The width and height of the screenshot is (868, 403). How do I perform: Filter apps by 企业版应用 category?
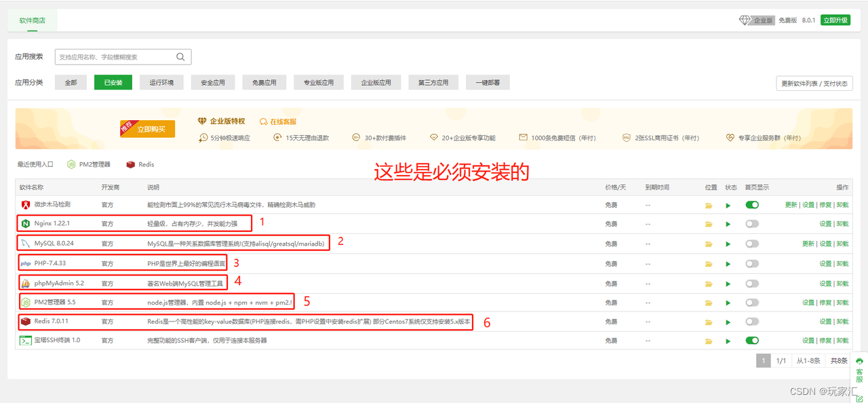tap(376, 83)
